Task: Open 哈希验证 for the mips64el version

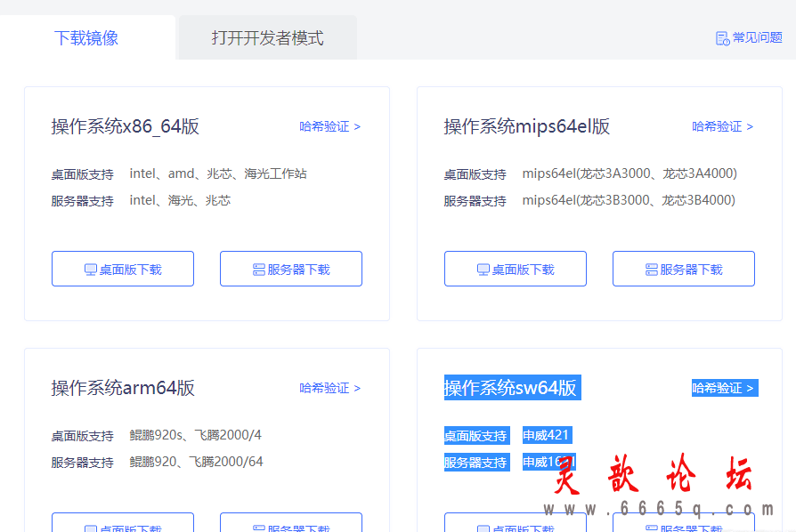Action: click(722, 126)
